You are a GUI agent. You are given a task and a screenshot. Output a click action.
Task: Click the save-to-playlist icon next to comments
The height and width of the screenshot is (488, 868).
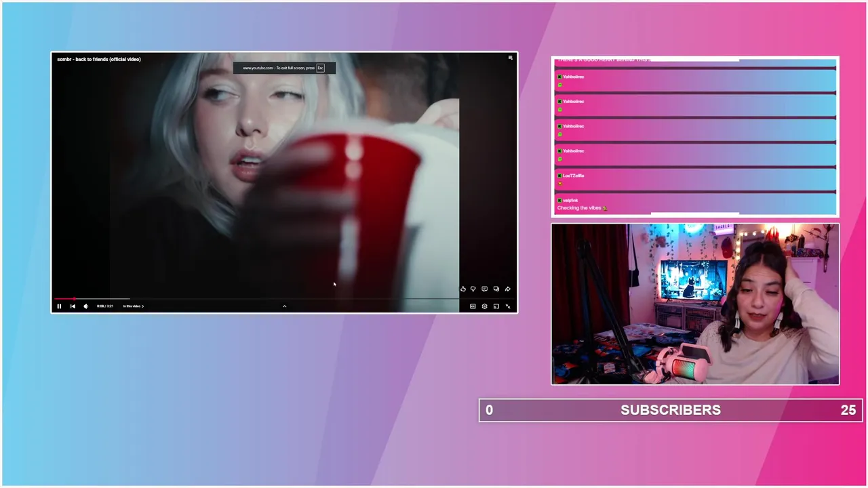496,289
